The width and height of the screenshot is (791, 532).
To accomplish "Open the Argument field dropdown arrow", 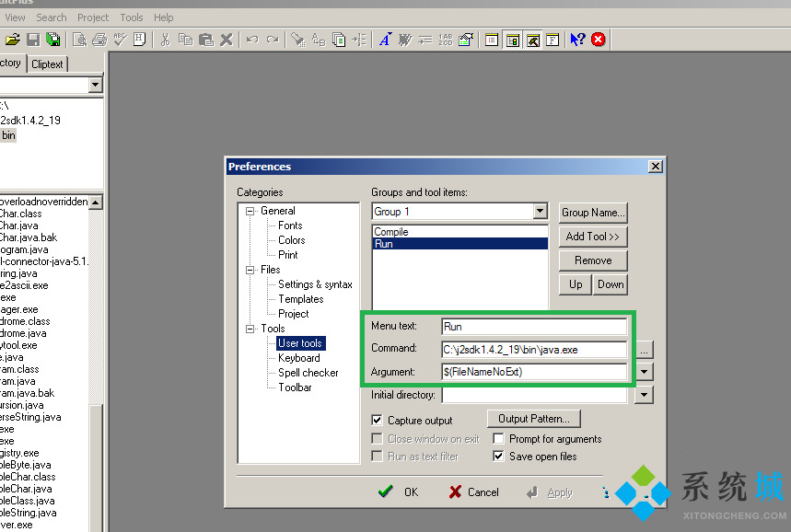I will click(x=643, y=371).
